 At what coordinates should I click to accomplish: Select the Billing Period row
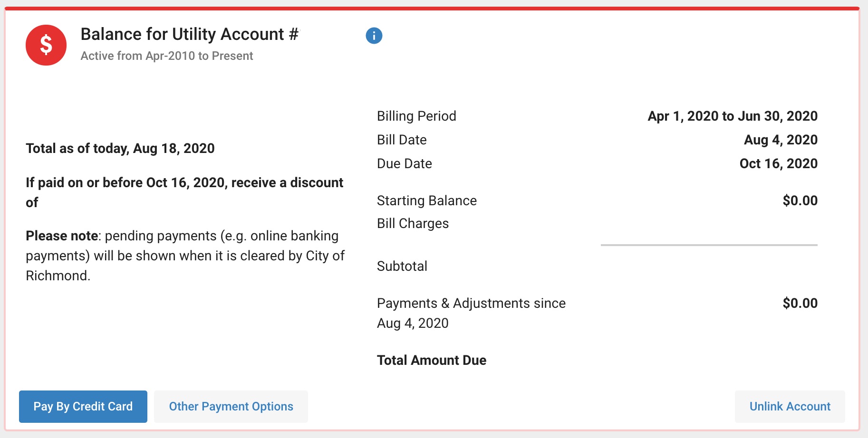pyautogui.click(x=416, y=116)
